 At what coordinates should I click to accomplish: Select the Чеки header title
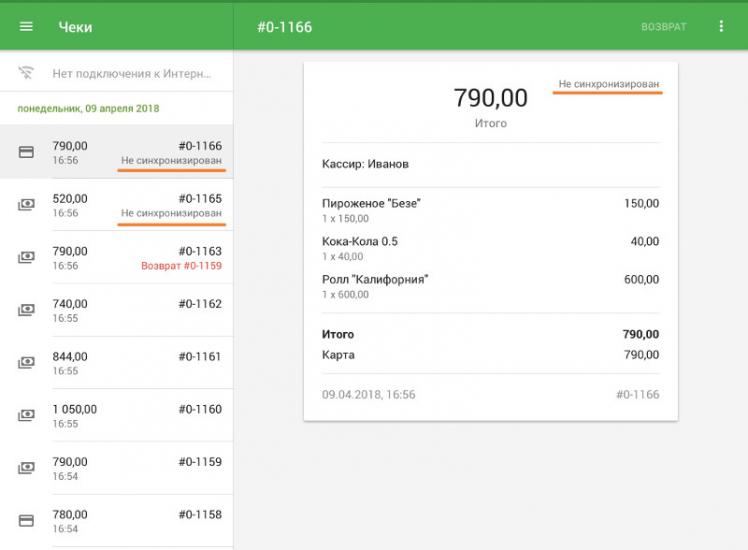pos(75,27)
